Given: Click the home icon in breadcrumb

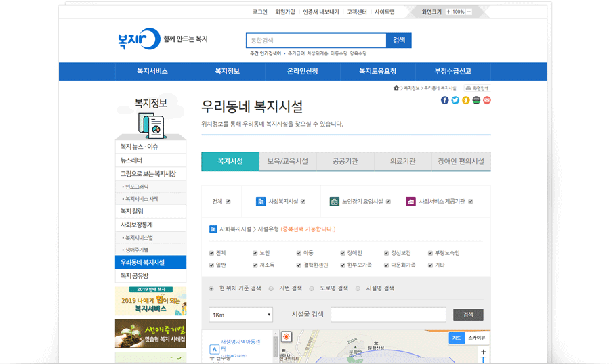Looking at the screenshot, I should coord(396,88).
